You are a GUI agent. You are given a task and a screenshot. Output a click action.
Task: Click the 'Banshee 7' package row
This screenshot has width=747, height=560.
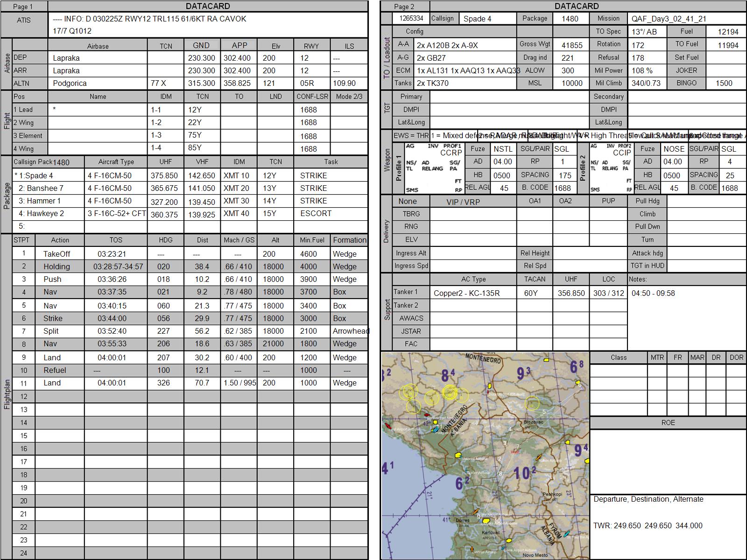pos(190,188)
